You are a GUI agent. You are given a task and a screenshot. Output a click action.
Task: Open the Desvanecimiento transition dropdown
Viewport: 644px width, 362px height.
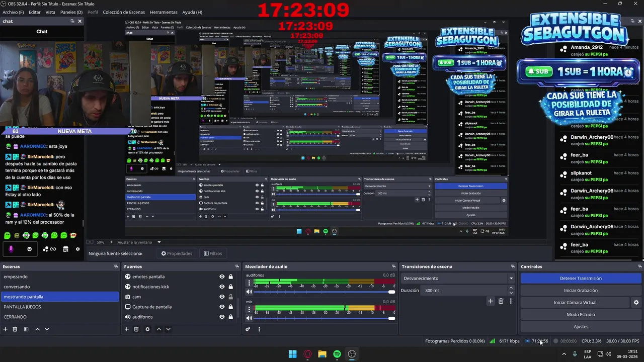pyautogui.click(x=458, y=278)
